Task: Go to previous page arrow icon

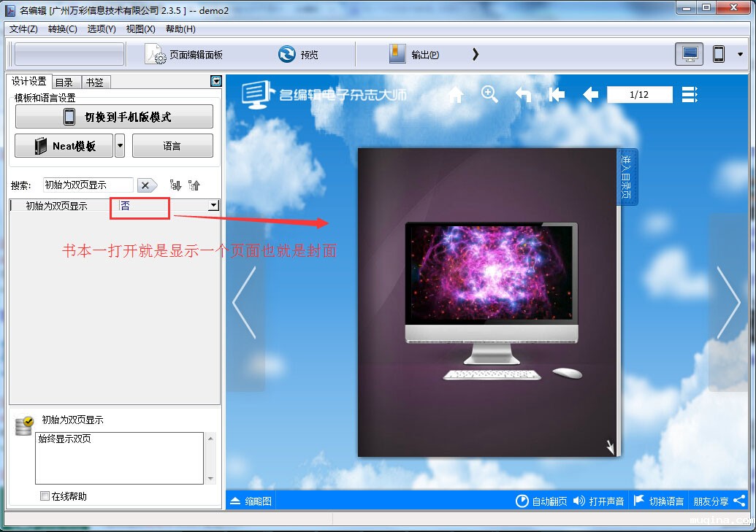Action: (590, 95)
